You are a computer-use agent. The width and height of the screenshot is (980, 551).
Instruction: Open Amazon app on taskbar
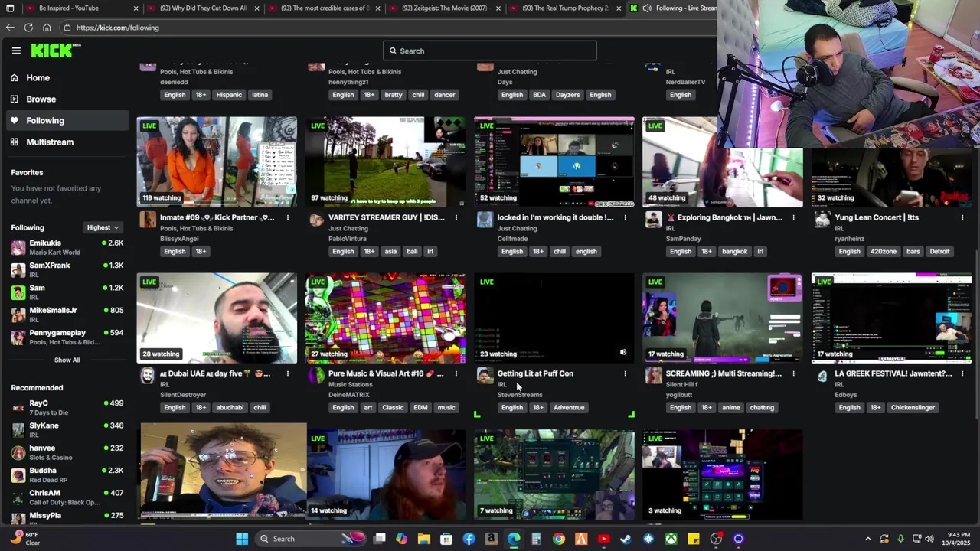click(492, 539)
